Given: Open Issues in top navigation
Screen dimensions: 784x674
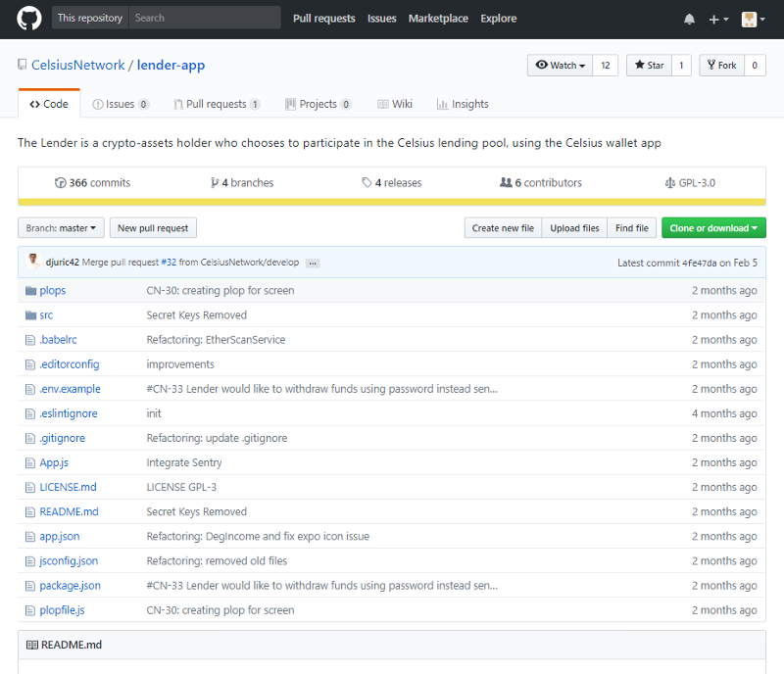Looking at the screenshot, I should 381,19.
